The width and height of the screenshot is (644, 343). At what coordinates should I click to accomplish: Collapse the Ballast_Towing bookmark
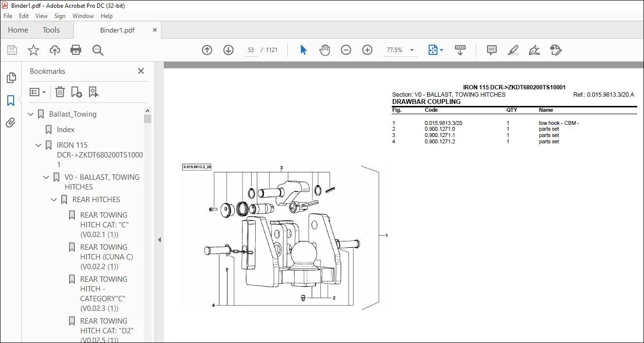pyautogui.click(x=31, y=114)
